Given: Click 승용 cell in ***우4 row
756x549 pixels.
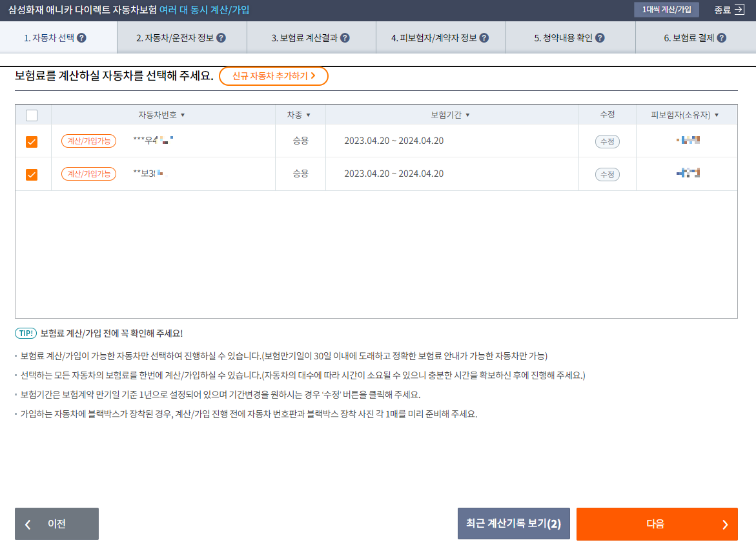Looking at the screenshot, I should coord(300,141).
